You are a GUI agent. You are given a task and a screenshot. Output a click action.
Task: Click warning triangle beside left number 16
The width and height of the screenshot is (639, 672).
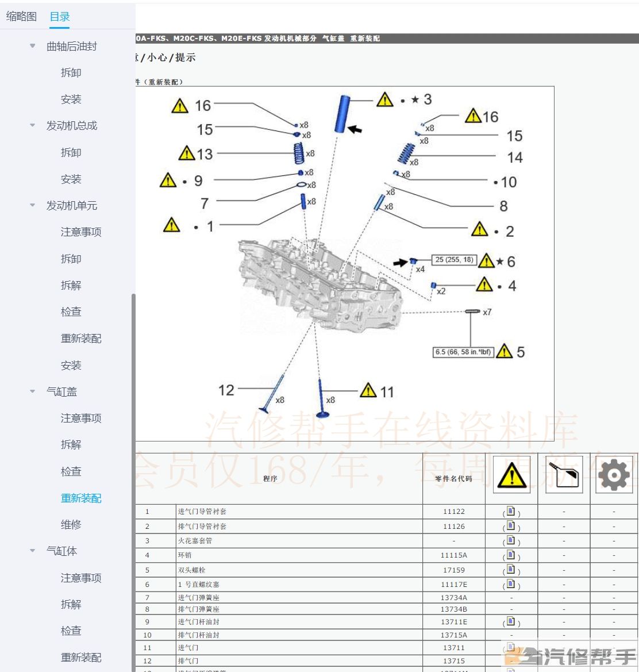pyautogui.click(x=180, y=106)
